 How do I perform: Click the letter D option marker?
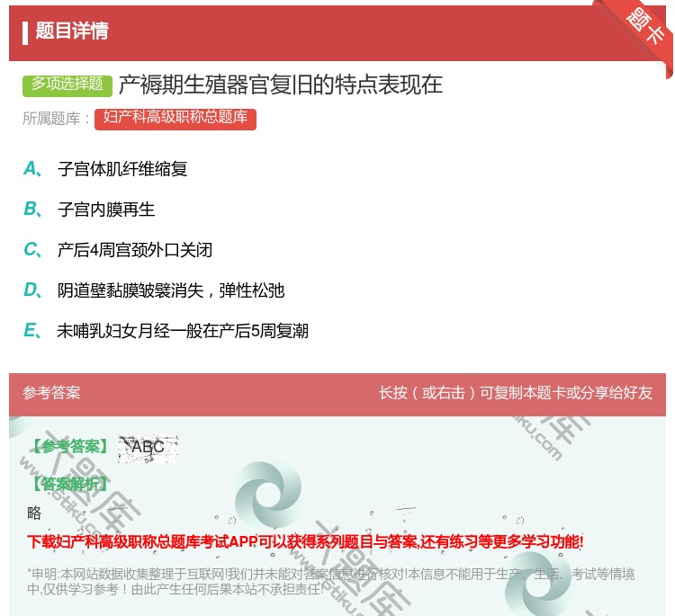[x=33, y=290]
